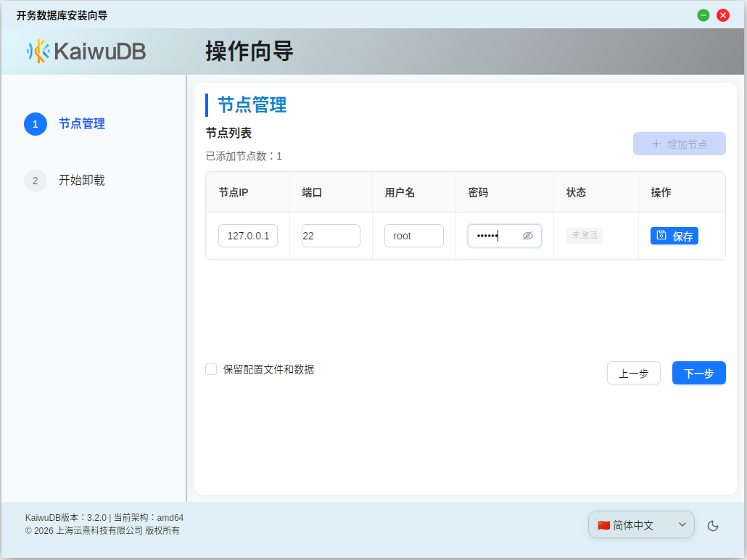Click the 操作向导 header title
The image size is (747, 560).
point(249,51)
